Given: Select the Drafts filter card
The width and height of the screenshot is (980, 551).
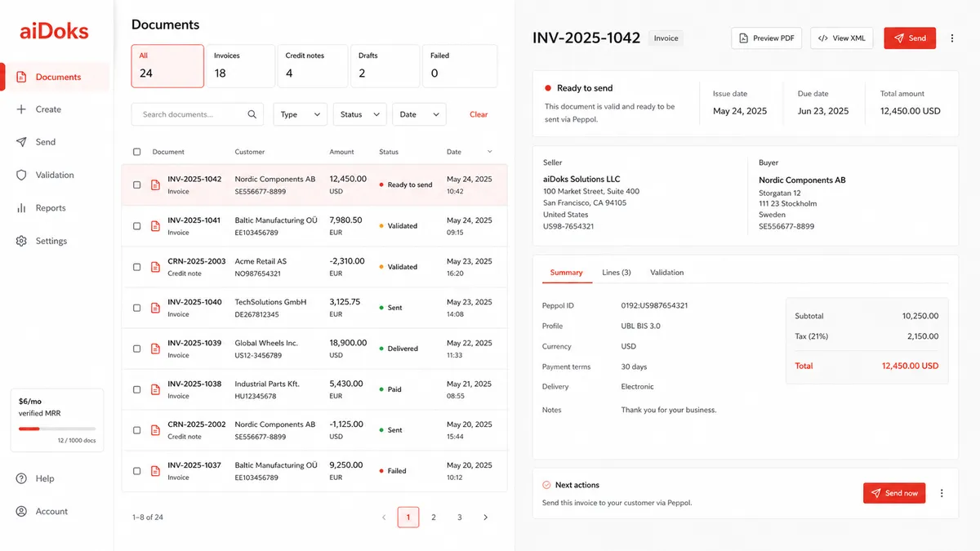Looking at the screenshot, I should (385, 66).
